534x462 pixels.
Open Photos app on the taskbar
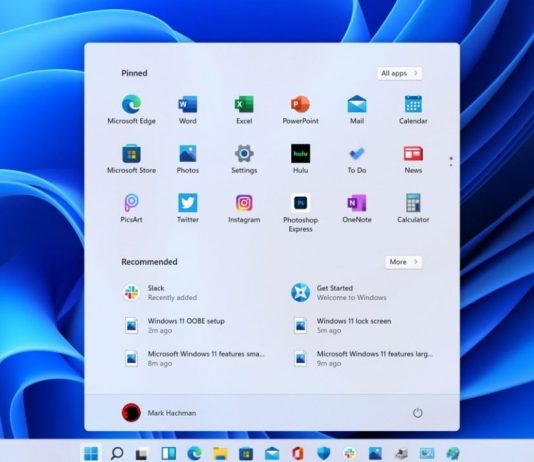(x=375, y=453)
